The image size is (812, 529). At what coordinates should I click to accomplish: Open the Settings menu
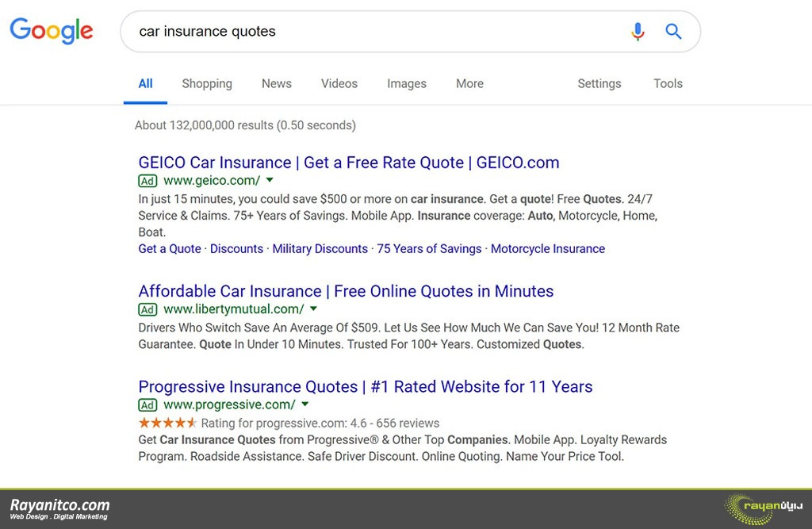pos(599,83)
